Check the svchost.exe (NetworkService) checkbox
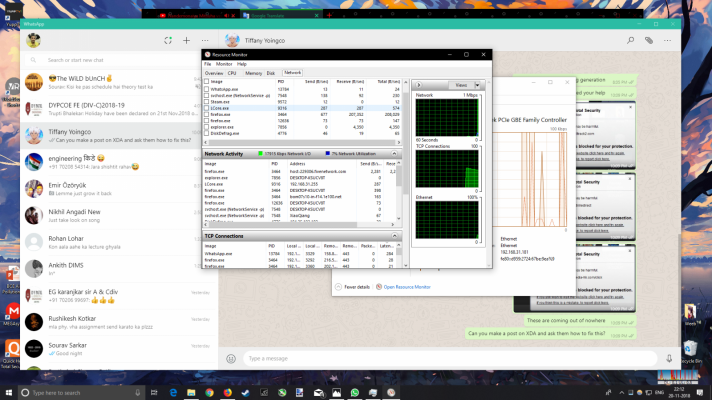The width and height of the screenshot is (712, 400). point(207,96)
